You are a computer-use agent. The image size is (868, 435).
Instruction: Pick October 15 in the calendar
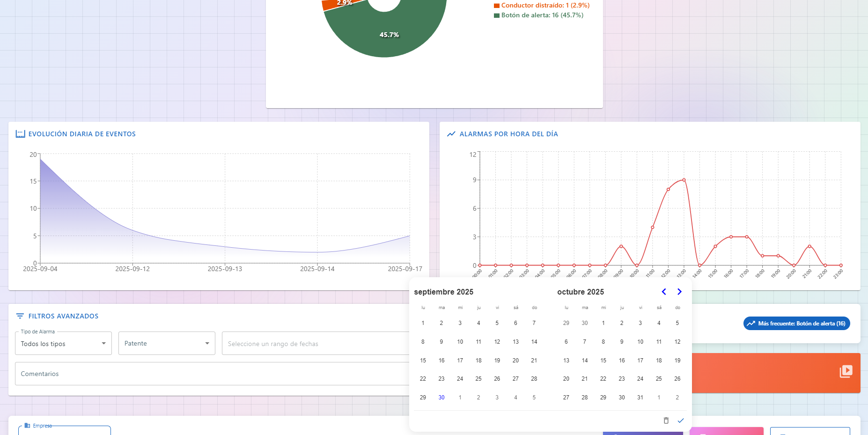point(603,361)
